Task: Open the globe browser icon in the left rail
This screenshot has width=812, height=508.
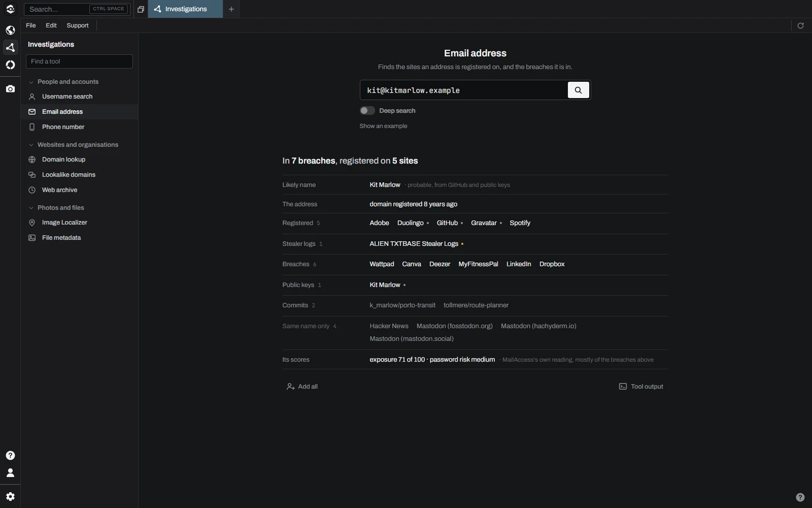Action: 10,30
